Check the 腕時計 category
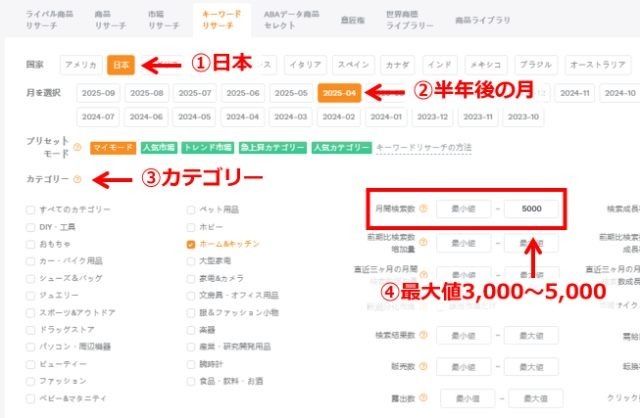Image resolution: width=640 pixels, height=418 pixels. tap(191, 364)
